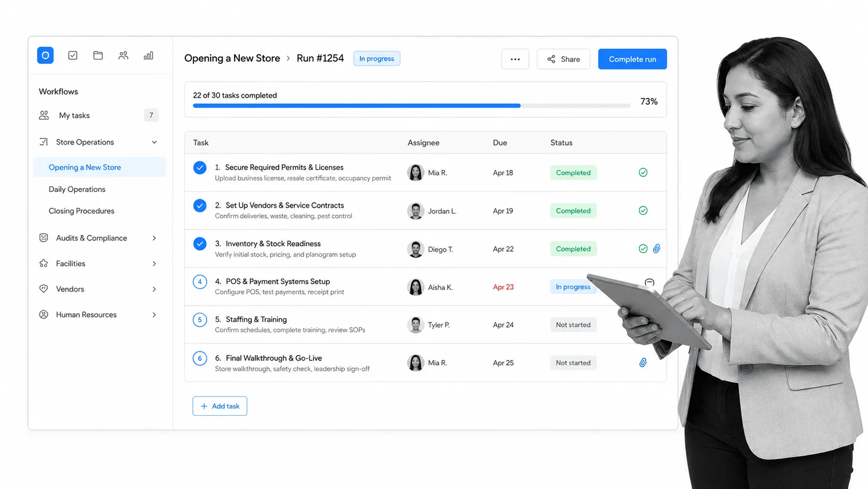Image resolution: width=868 pixels, height=489 pixels.
Task: Uncheck task 2 Set Up Vendors checkbox
Action: [200, 206]
